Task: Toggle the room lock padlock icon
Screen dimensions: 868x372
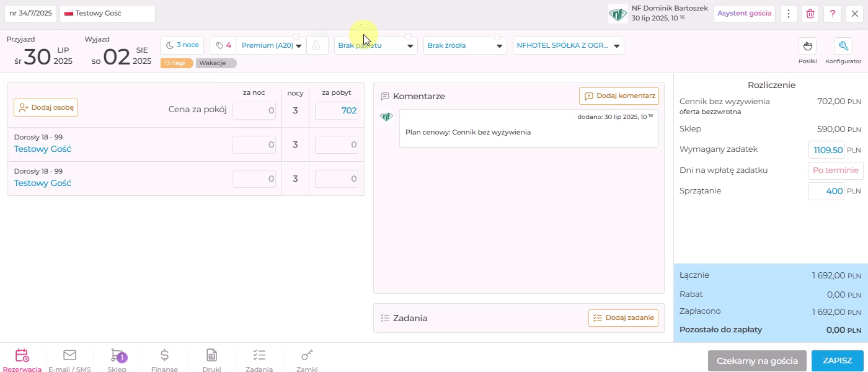Action: click(317, 45)
